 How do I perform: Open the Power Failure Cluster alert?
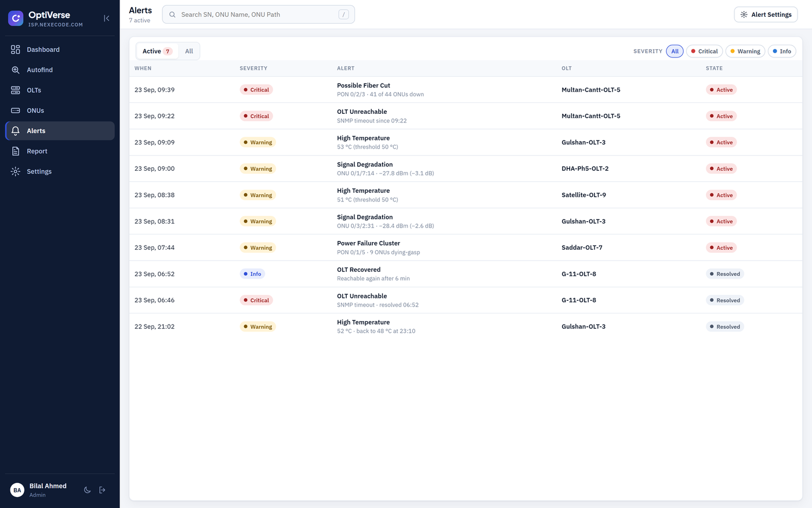point(466,247)
